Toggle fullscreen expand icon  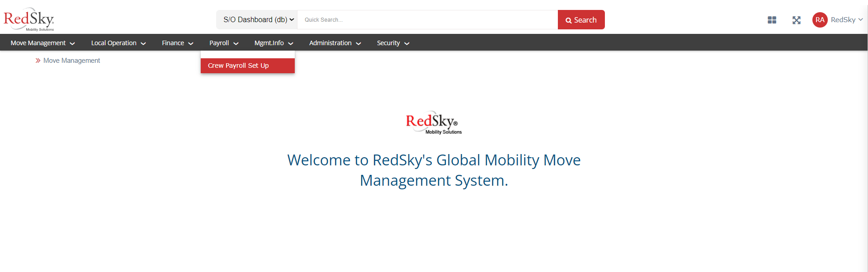[x=797, y=20]
